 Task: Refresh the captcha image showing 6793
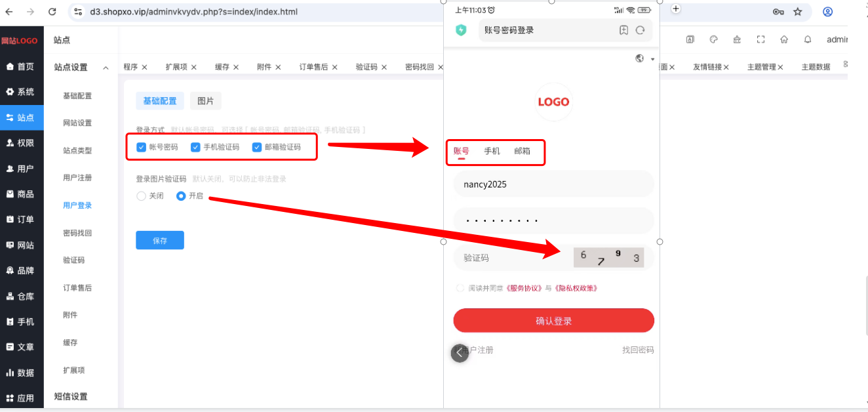pyautogui.click(x=609, y=257)
